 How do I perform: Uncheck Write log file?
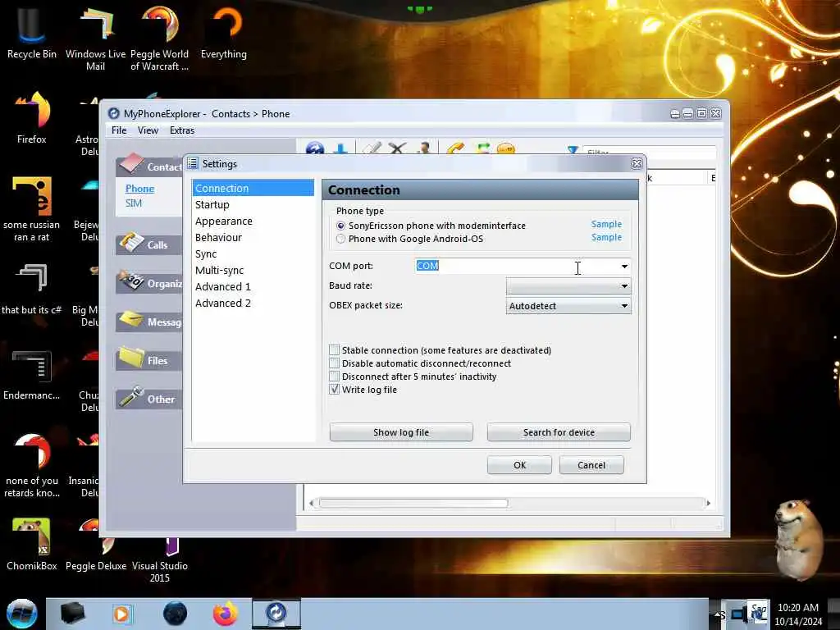335,390
